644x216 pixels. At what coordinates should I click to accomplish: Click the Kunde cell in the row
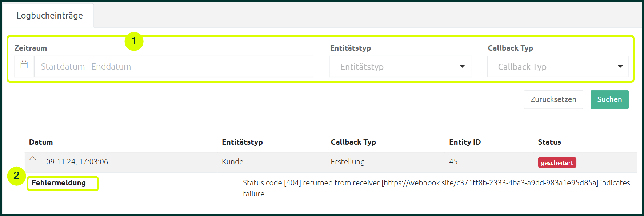click(232, 162)
